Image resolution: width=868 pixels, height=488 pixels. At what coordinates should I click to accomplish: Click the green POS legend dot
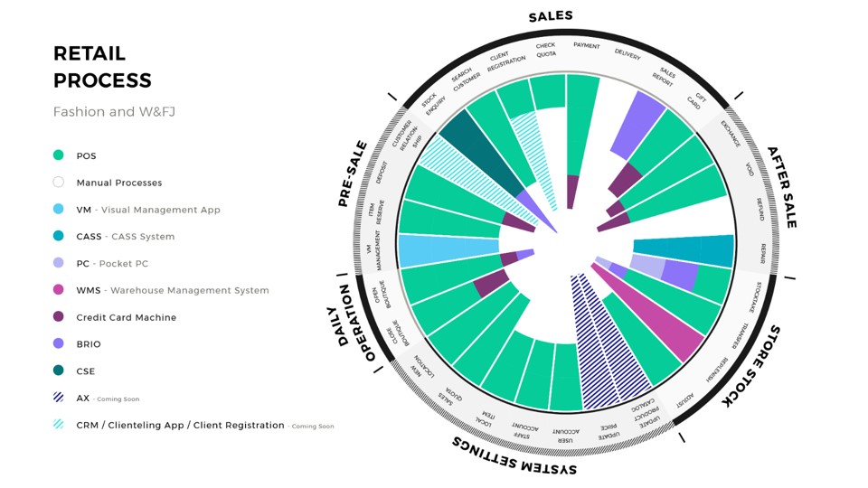point(59,155)
